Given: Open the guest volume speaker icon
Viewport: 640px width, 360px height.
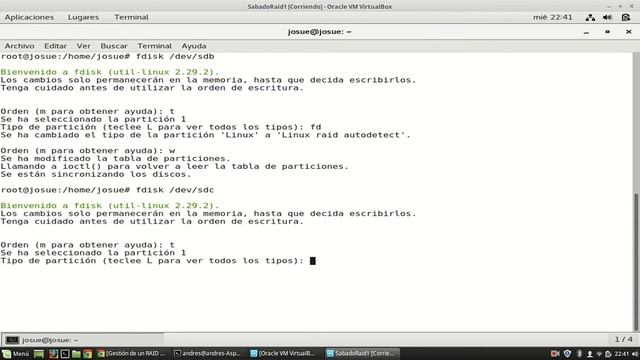Looking at the screenshot, I should click(x=608, y=17).
